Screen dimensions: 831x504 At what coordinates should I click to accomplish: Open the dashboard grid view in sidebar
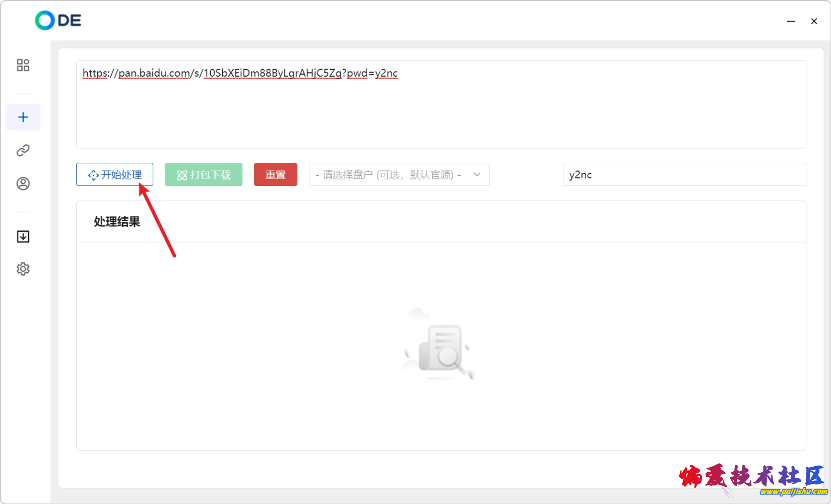[x=23, y=65]
